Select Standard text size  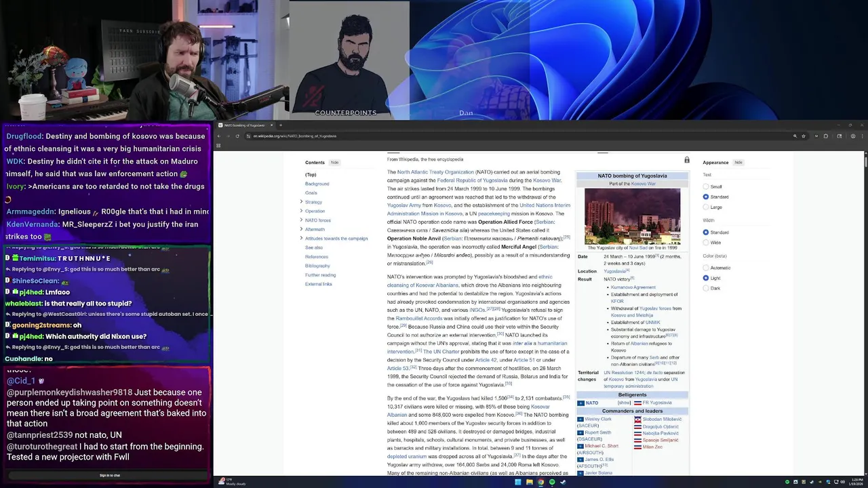click(706, 197)
